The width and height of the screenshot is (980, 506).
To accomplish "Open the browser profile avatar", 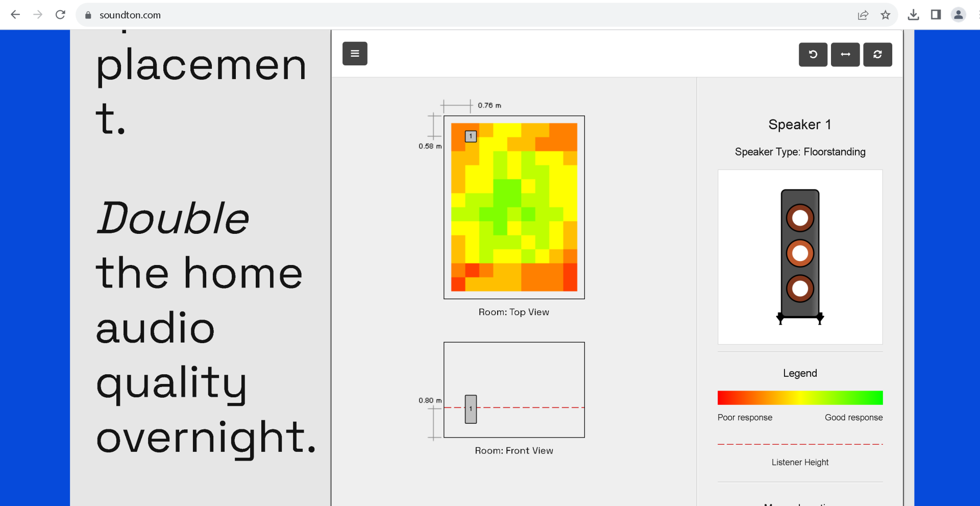I will (959, 15).
